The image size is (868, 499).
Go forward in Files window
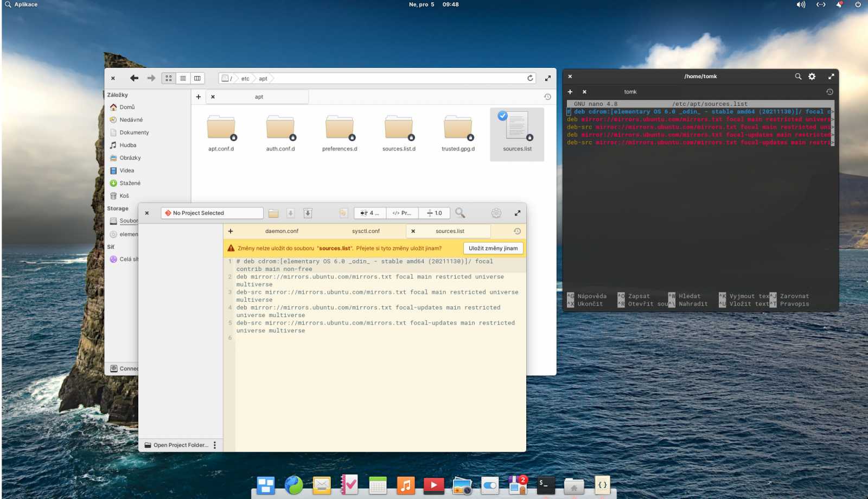[x=151, y=78]
